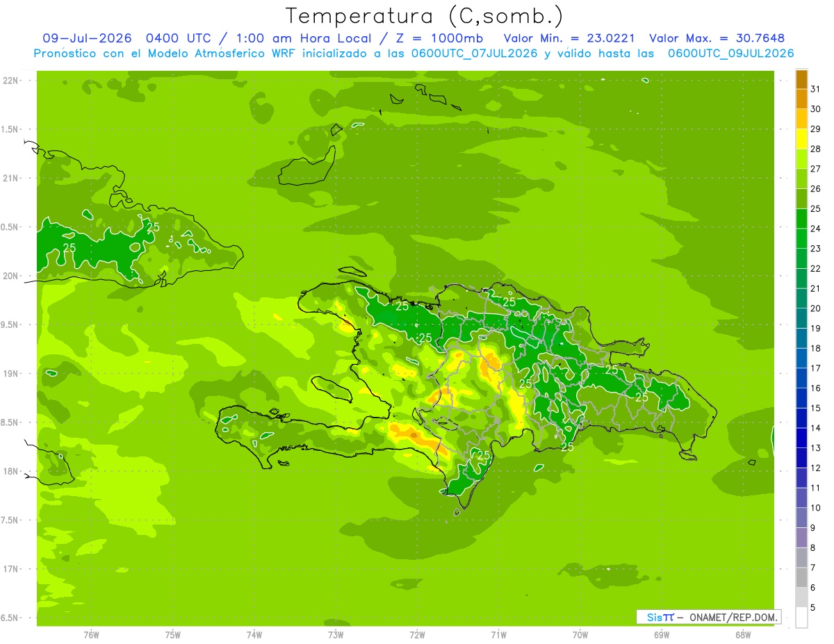Click the "20N" latitude axis label
Screen dimensions: 834x644
coord(11,276)
